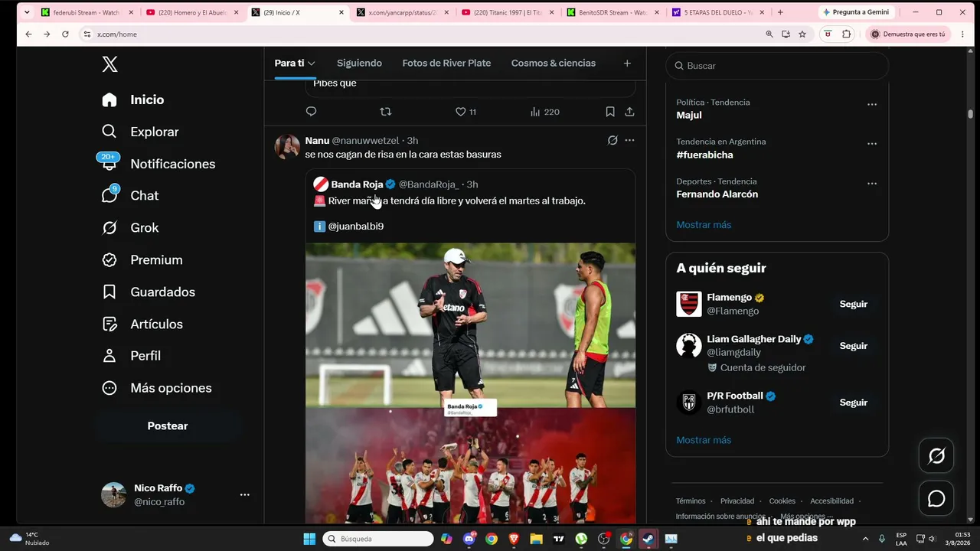Open the Chrome three-dot menu
The width and height of the screenshot is (980, 551).
962,34
